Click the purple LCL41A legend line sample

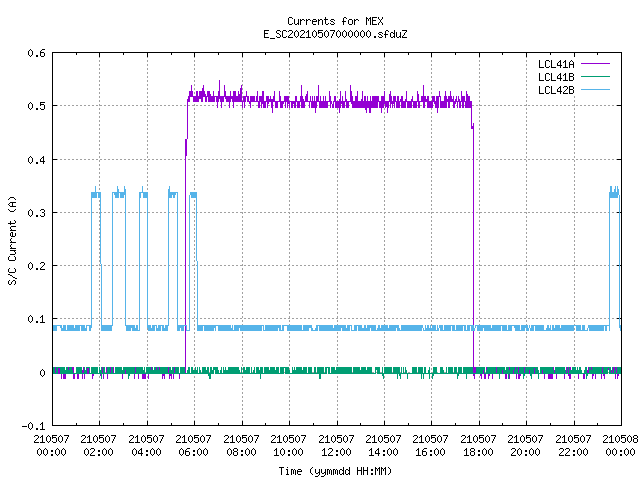pos(595,64)
